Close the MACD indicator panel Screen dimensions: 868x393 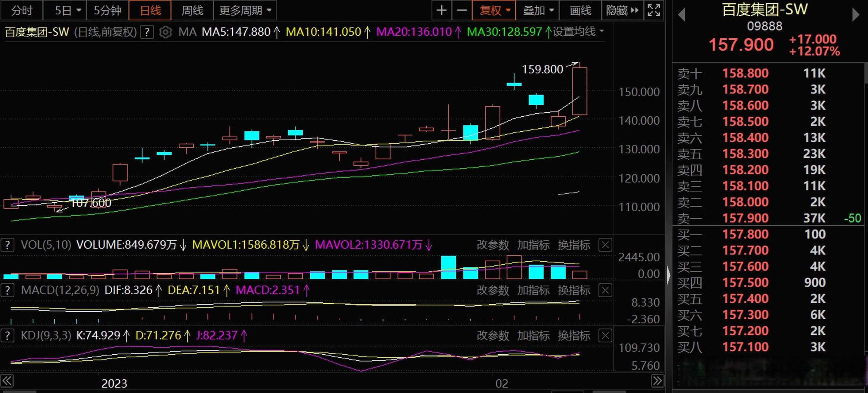pos(605,290)
